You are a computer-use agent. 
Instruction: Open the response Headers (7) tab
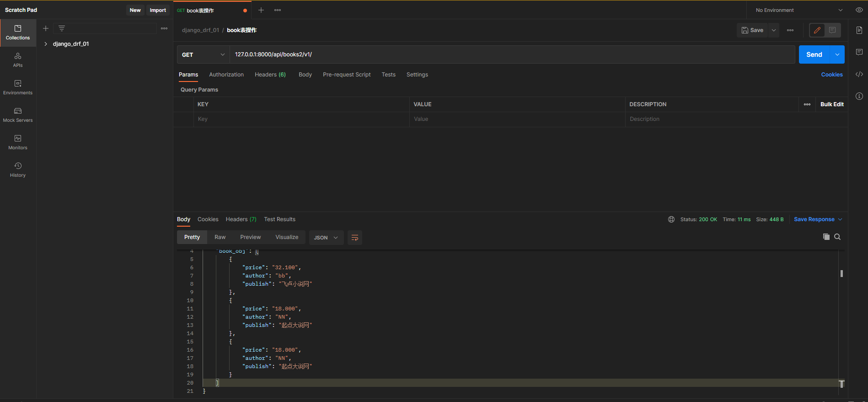coord(241,219)
